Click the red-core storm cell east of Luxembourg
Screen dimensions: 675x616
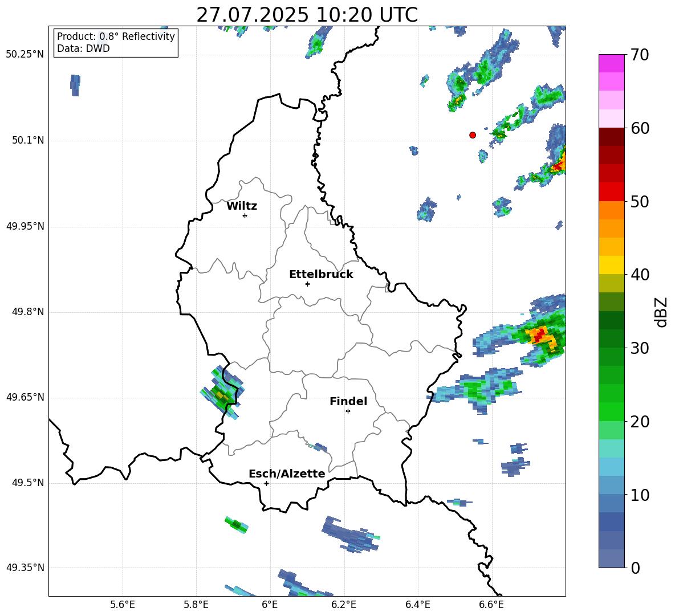point(538,334)
